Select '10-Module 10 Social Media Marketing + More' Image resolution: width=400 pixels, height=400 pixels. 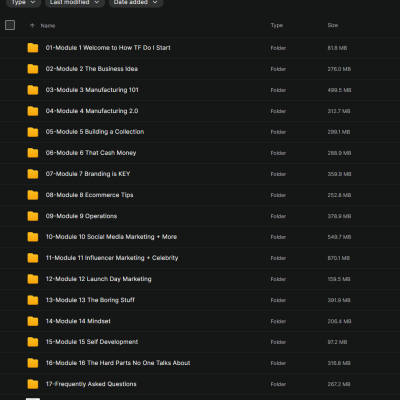pyautogui.click(x=111, y=237)
